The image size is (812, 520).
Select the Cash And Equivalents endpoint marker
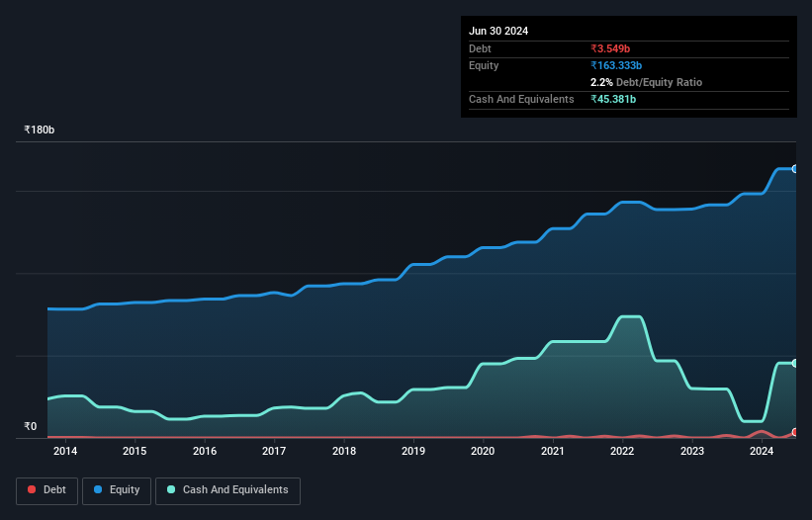coord(795,363)
